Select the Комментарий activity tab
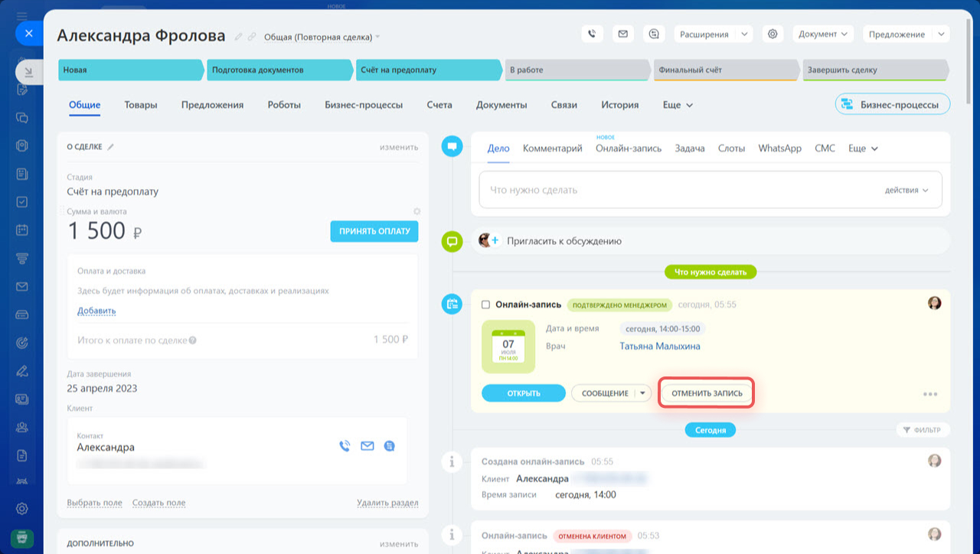The image size is (980, 554). (553, 148)
